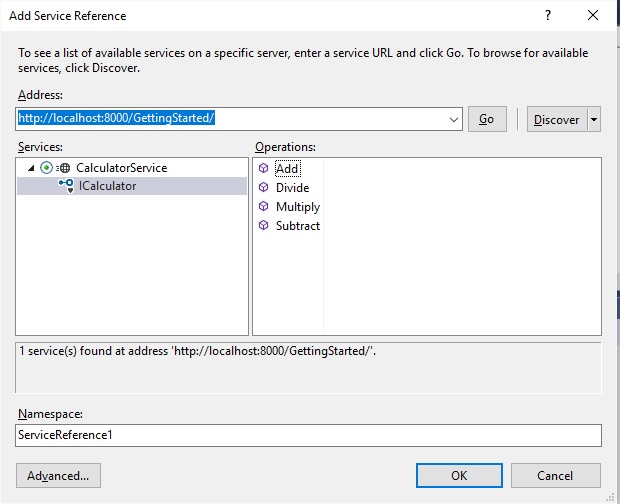Click the Multiply operation cube icon

(264, 207)
